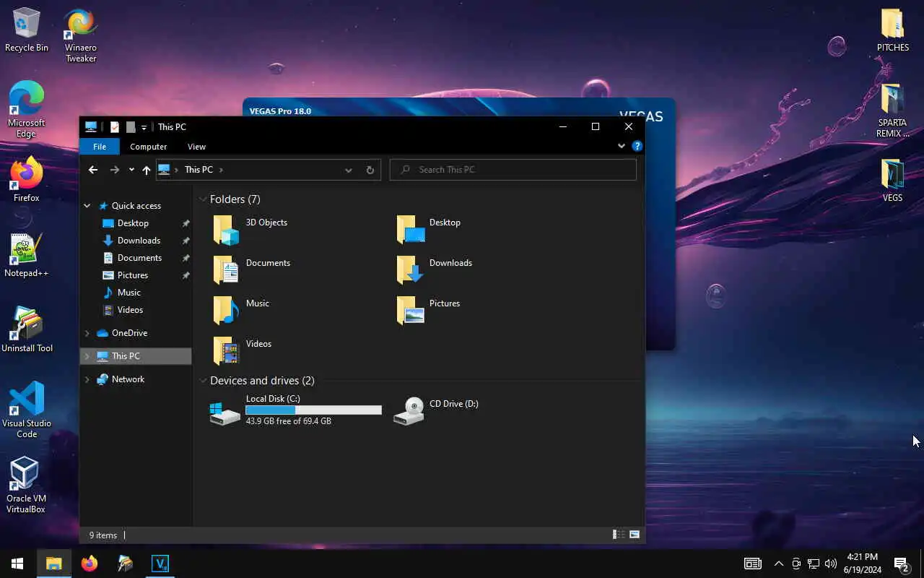Click the Search This PC field
The height and width of the screenshot is (578, 924).
click(513, 170)
